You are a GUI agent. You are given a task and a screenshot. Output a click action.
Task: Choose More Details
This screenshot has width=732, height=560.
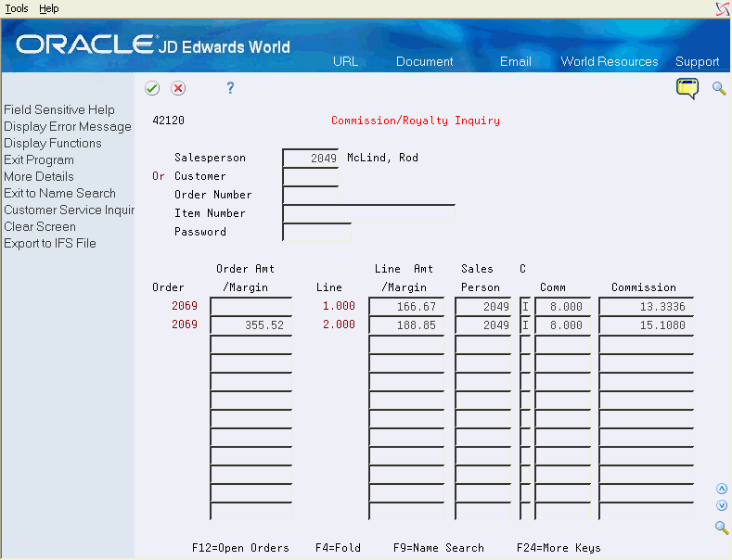point(39,176)
